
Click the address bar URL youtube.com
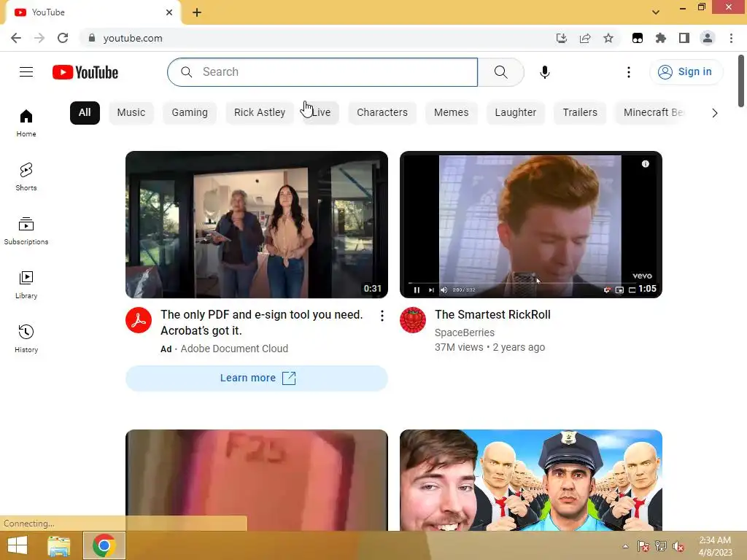(133, 38)
